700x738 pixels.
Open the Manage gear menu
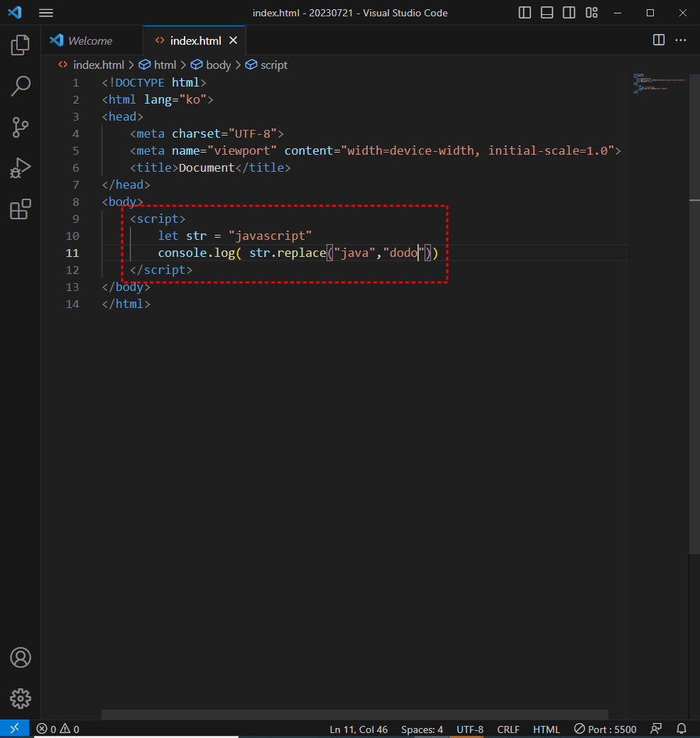point(21,698)
